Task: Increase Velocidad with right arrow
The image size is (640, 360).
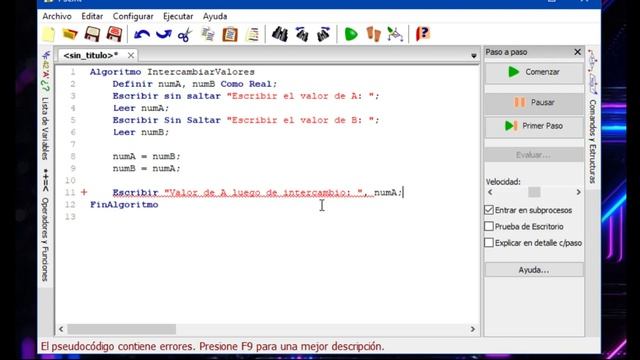Action: (x=578, y=192)
